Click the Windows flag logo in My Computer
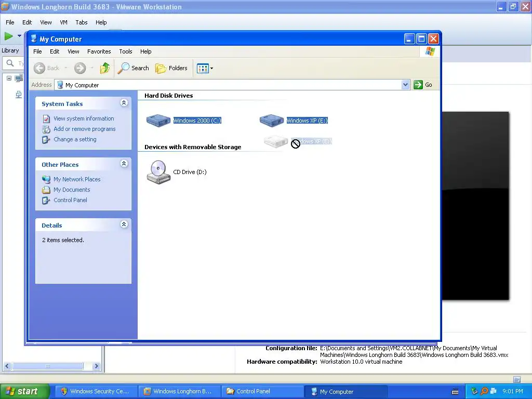 (430, 51)
